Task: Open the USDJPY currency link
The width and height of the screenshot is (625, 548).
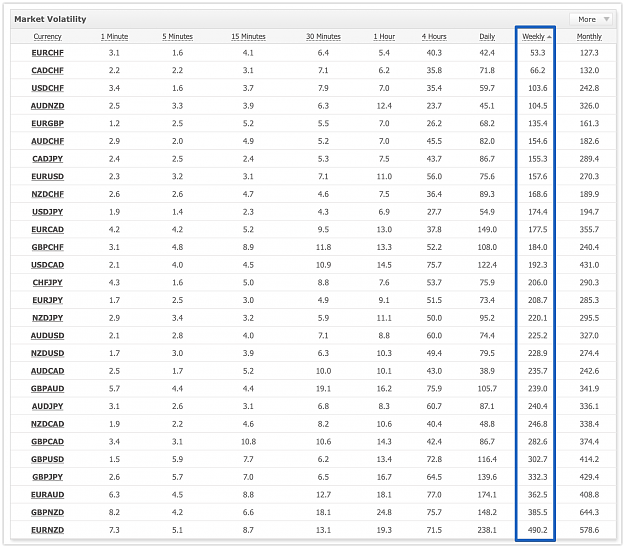Action: click(x=47, y=212)
